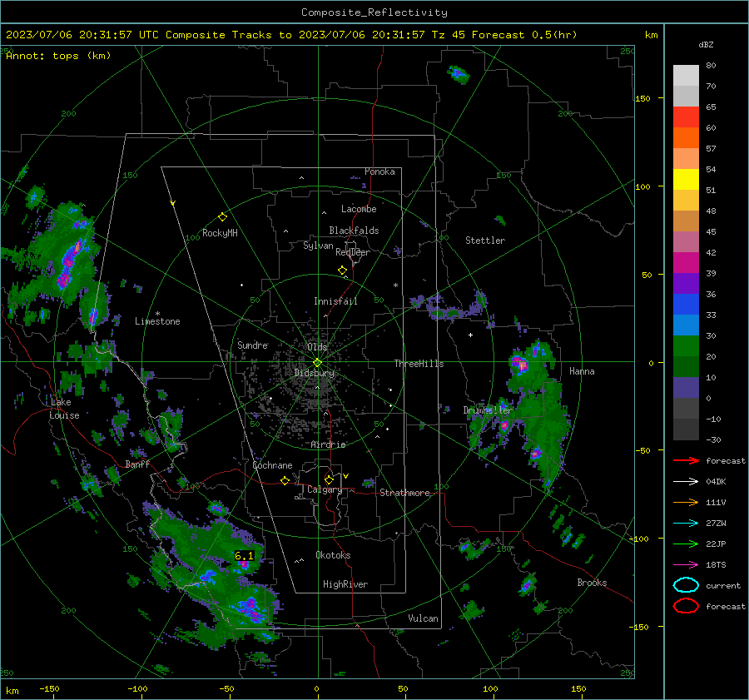The image size is (749, 700).
Task: Click the Limestone label on map
Action: pyautogui.click(x=157, y=321)
